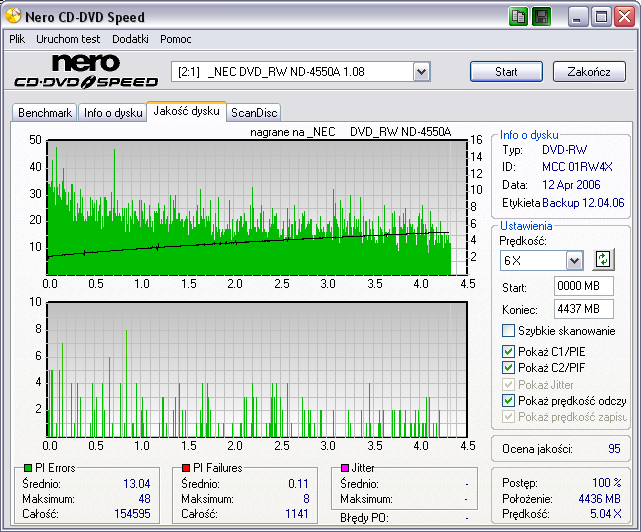Toggle the Szybkie skanowanie checkbox

tap(508, 330)
